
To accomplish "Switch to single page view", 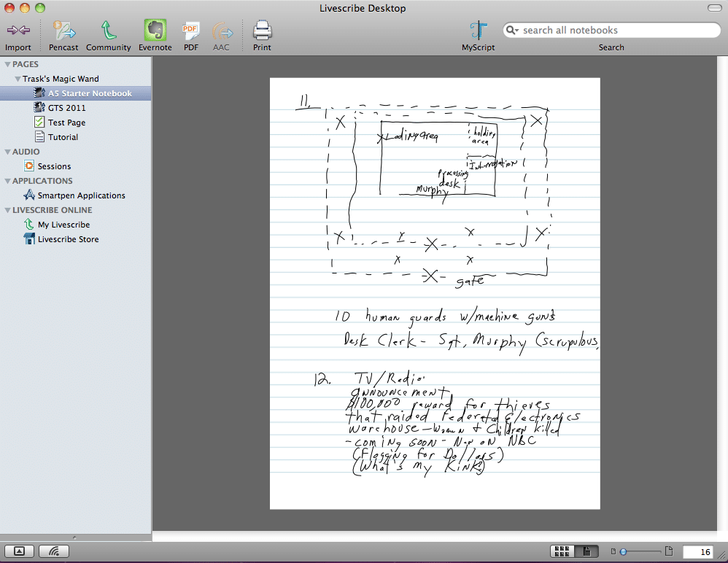I will [586, 551].
